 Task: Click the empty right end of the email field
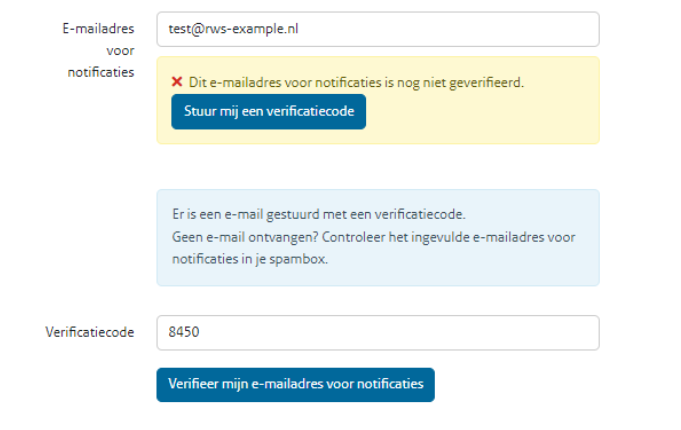coord(540,29)
